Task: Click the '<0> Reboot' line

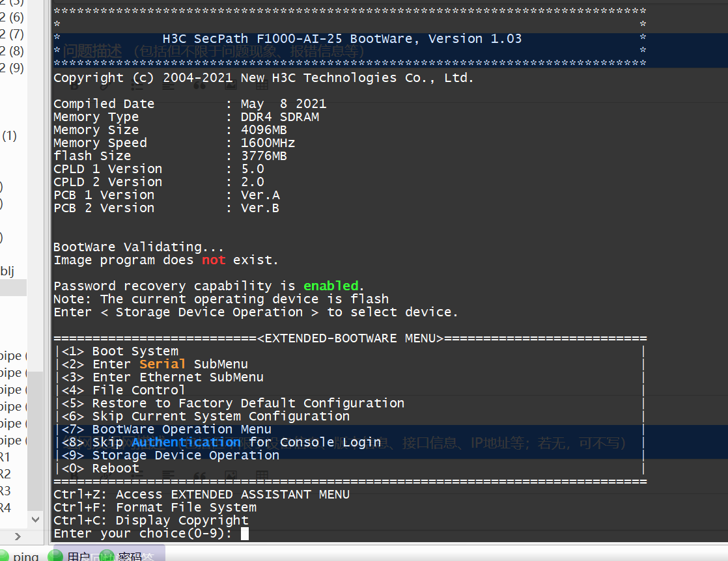Action: 100,468
